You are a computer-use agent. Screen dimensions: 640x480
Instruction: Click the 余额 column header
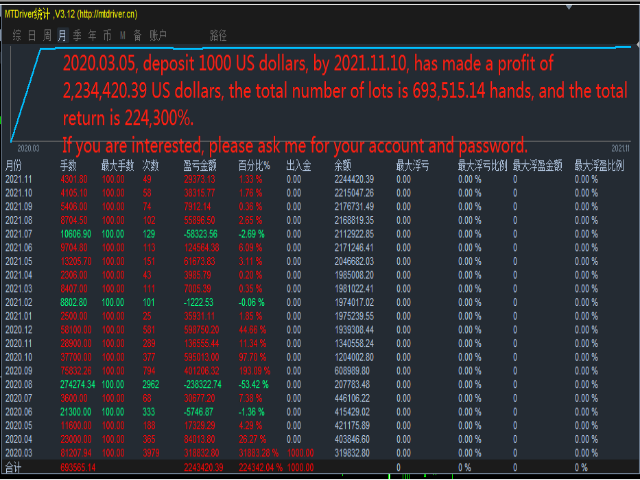tap(343, 166)
